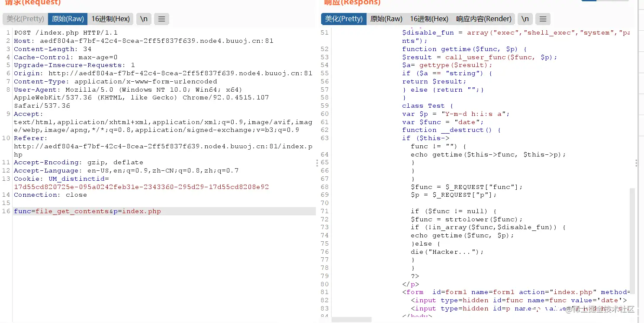Click 'function gettime($func, $p) {' line
The width and height of the screenshot is (644, 323).
pyautogui.click(x=464, y=49)
